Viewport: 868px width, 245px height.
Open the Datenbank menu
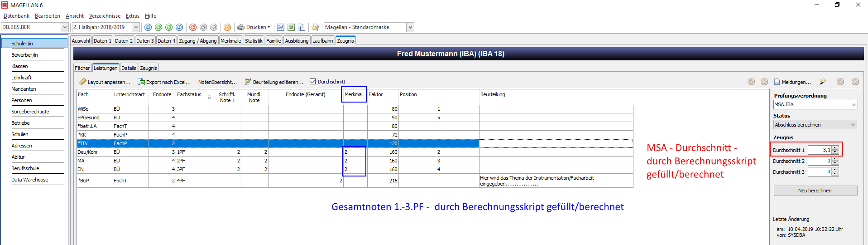pyautogui.click(x=16, y=16)
